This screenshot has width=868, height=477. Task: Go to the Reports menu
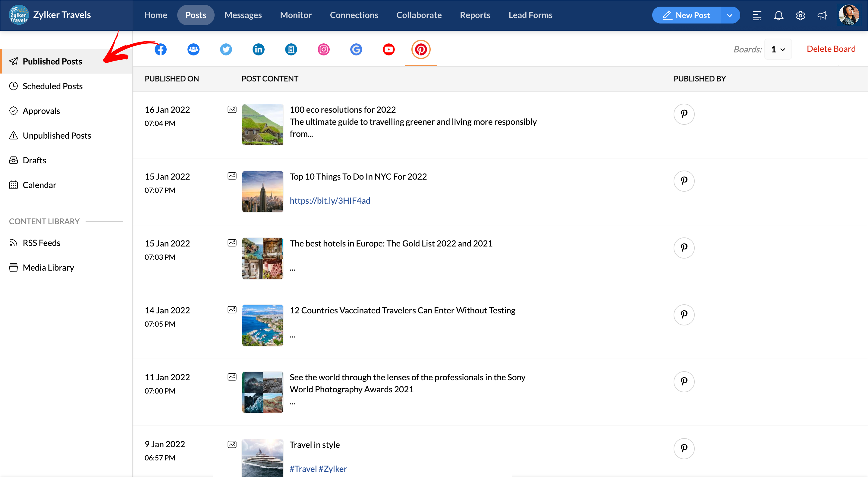tap(475, 15)
